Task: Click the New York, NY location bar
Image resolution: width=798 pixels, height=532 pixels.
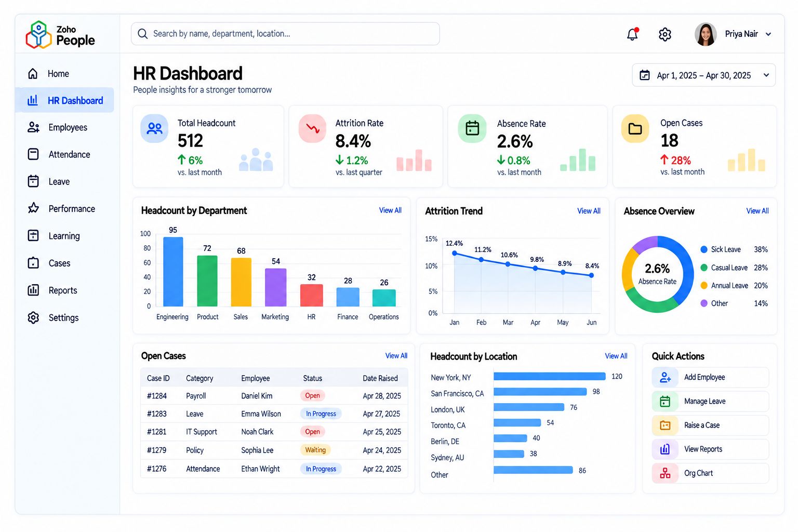Action: pos(550,376)
